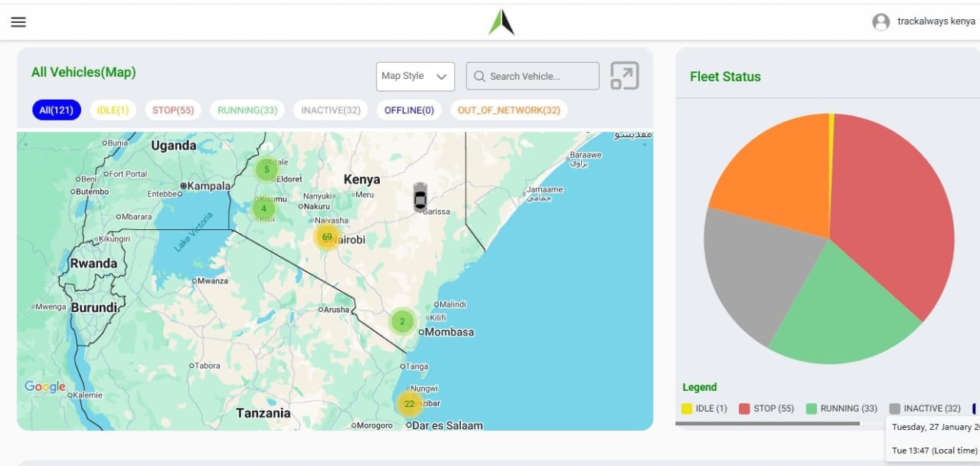This screenshot has height=466, width=980.
Task: Toggle the OFFLINE(0) vehicle filter
Action: click(x=409, y=110)
